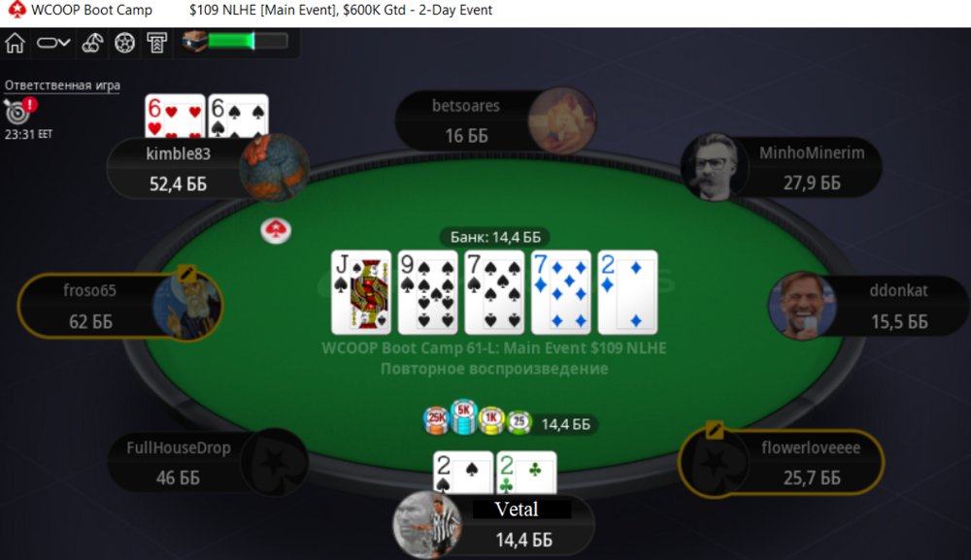Edit note on flowerloveeee pencil icon
971x560 pixels.
[x=714, y=429]
